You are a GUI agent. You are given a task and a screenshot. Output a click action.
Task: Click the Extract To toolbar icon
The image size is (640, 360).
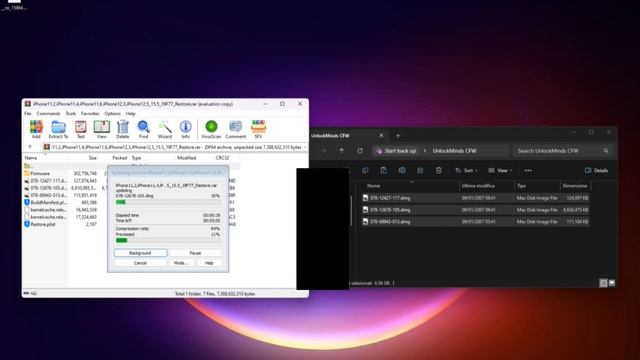pyautogui.click(x=58, y=129)
